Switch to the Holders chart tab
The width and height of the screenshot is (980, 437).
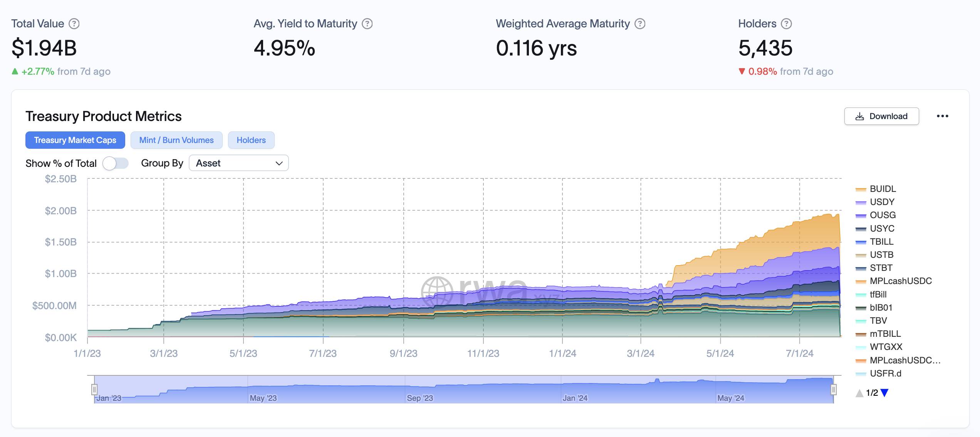coord(251,140)
